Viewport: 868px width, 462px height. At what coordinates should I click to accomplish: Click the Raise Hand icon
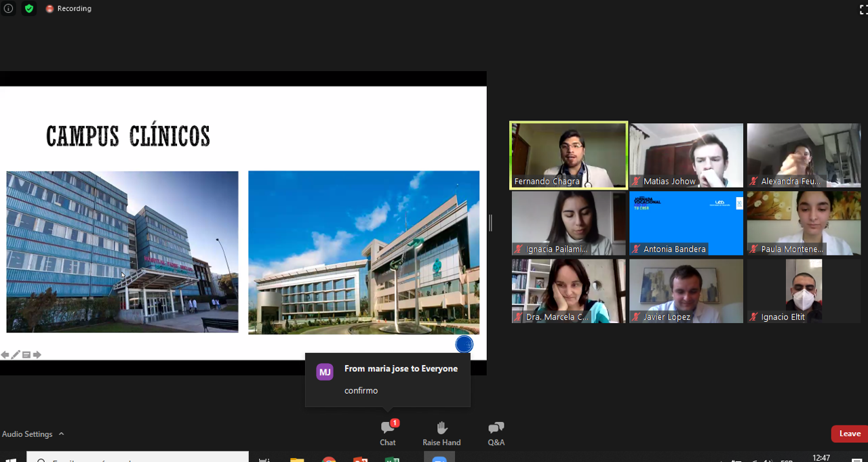[x=441, y=433]
